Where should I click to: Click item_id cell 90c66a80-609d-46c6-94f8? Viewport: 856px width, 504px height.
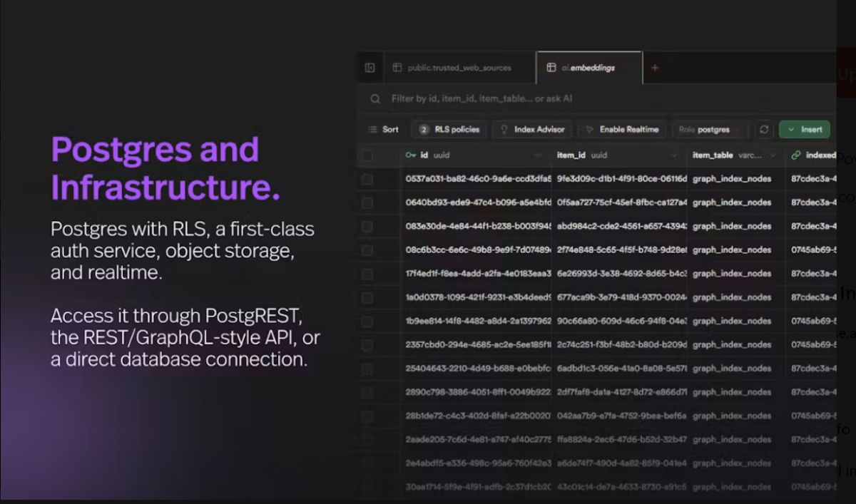(x=621, y=321)
